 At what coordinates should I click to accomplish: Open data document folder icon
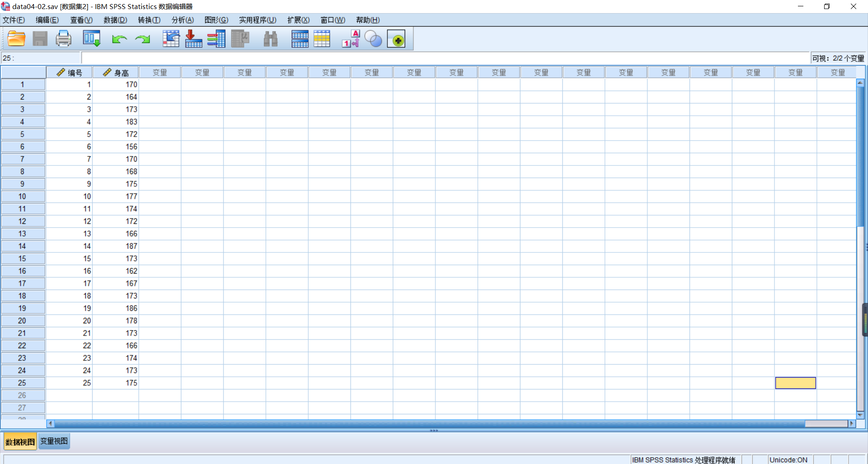pyautogui.click(x=17, y=39)
